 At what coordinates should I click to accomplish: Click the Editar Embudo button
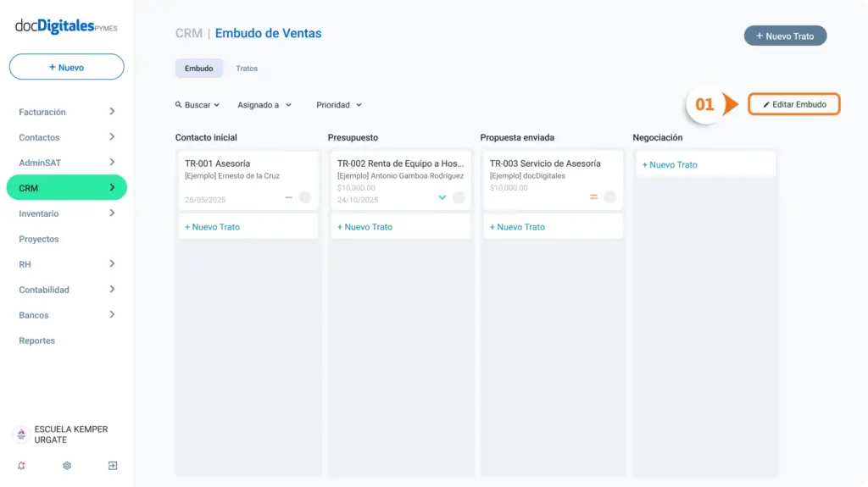click(793, 104)
